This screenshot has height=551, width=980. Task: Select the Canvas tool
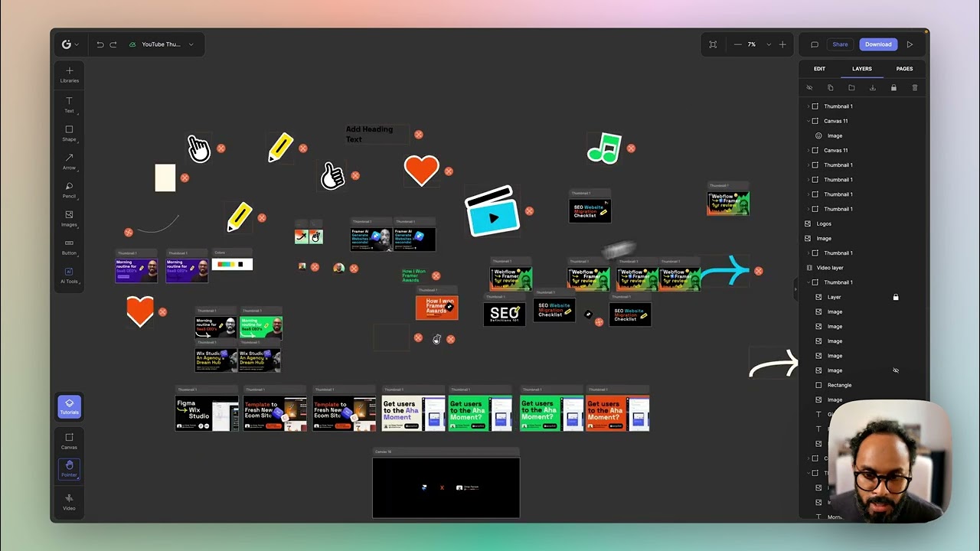(69, 441)
